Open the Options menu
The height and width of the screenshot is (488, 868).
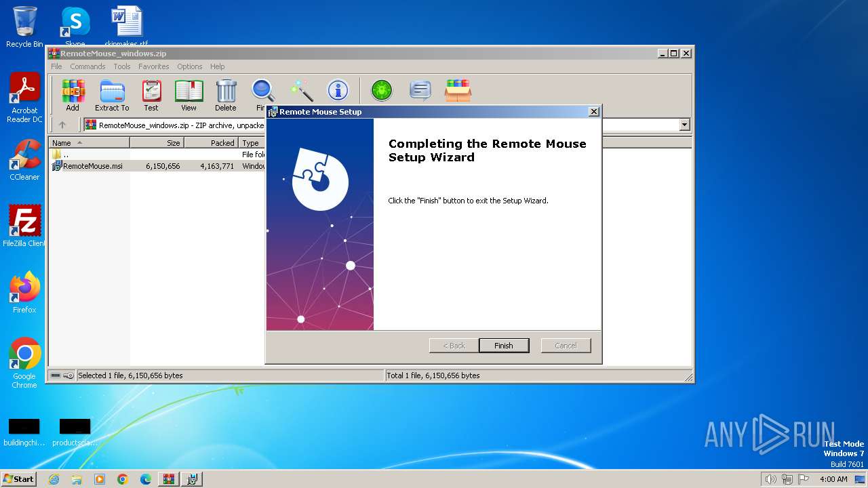[x=190, y=66]
